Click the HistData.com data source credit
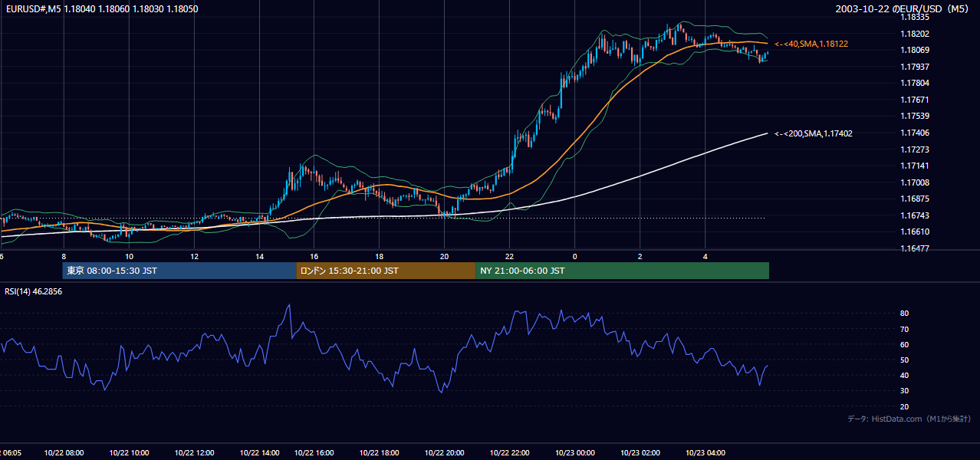The height and width of the screenshot is (460, 980). 909,419
